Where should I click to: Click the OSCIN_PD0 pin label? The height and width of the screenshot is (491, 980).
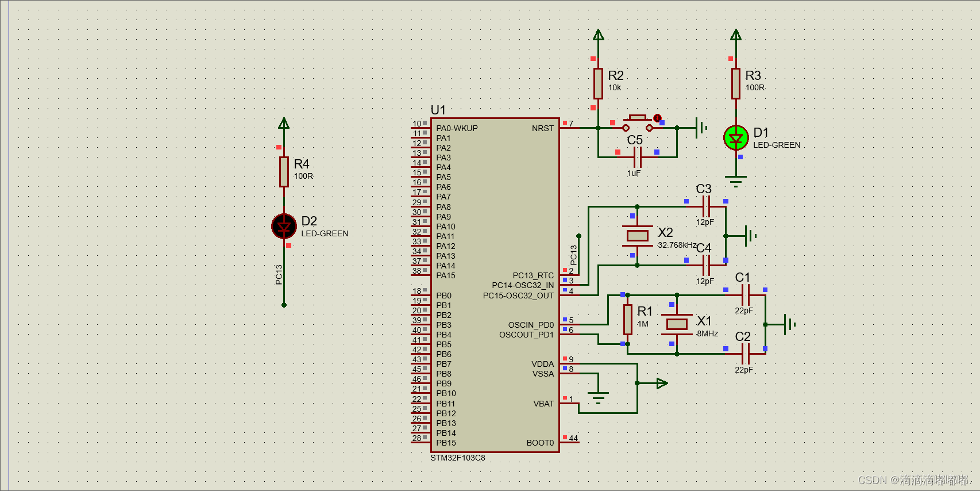pos(531,325)
